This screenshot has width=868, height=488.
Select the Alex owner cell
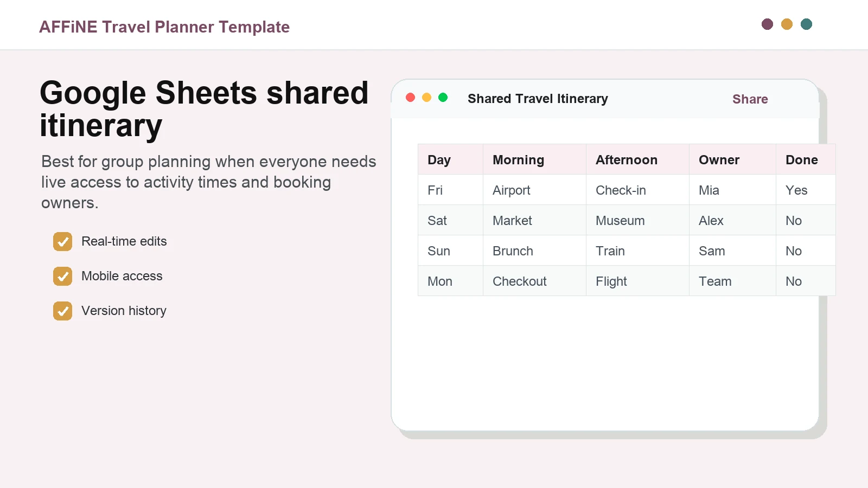pos(732,220)
